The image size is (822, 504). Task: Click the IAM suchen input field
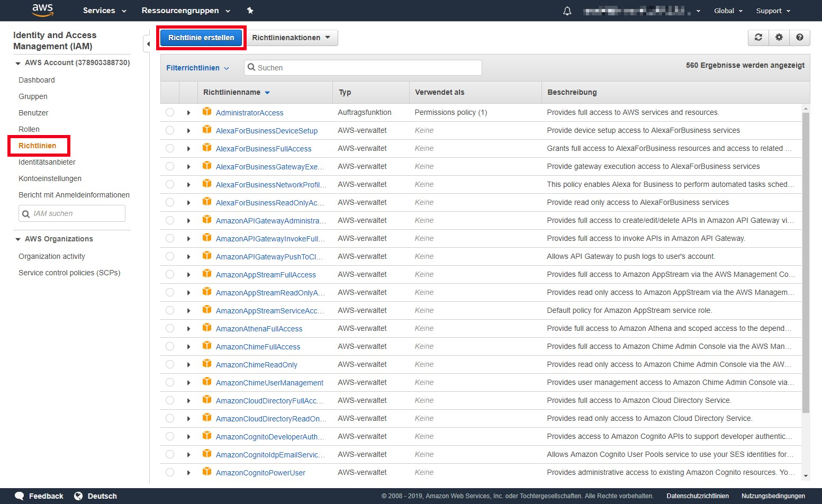(72, 213)
